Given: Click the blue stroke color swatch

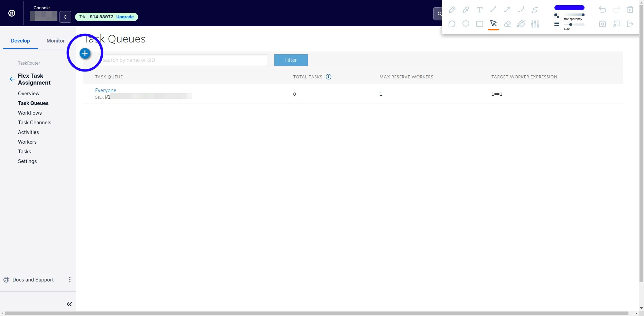Looking at the screenshot, I should point(569,8).
